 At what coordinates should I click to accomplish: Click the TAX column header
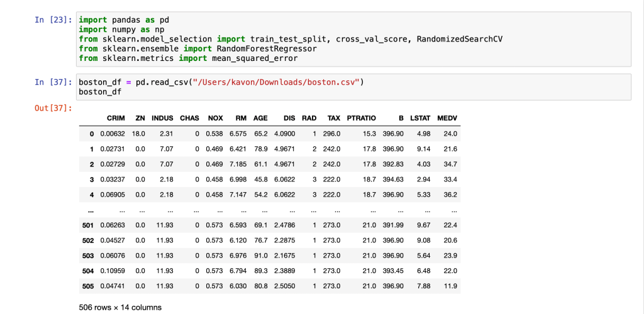coord(333,118)
